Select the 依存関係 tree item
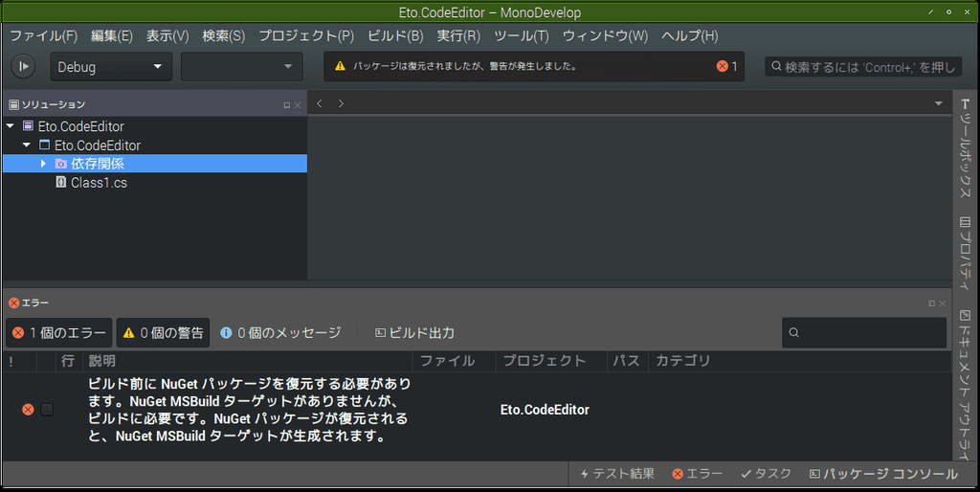Screen dimensions: 980x492 point(155,164)
